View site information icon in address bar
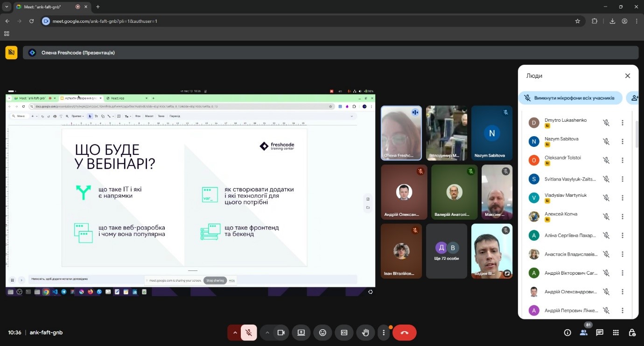 click(x=46, y=21)
